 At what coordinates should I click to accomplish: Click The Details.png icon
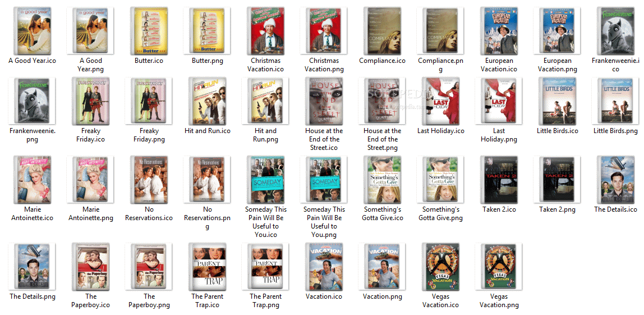coord(33,267)
